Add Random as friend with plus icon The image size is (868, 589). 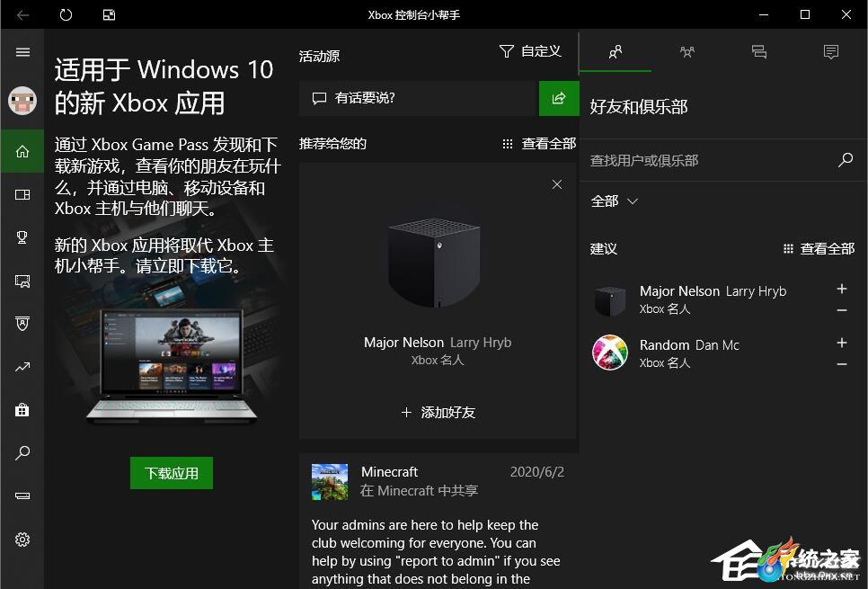pos(842,343)
